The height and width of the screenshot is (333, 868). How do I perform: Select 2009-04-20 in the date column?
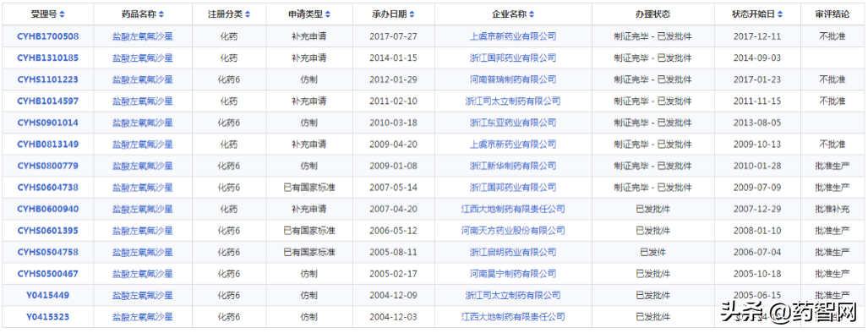pyautogui.click(x=394, y=145)
